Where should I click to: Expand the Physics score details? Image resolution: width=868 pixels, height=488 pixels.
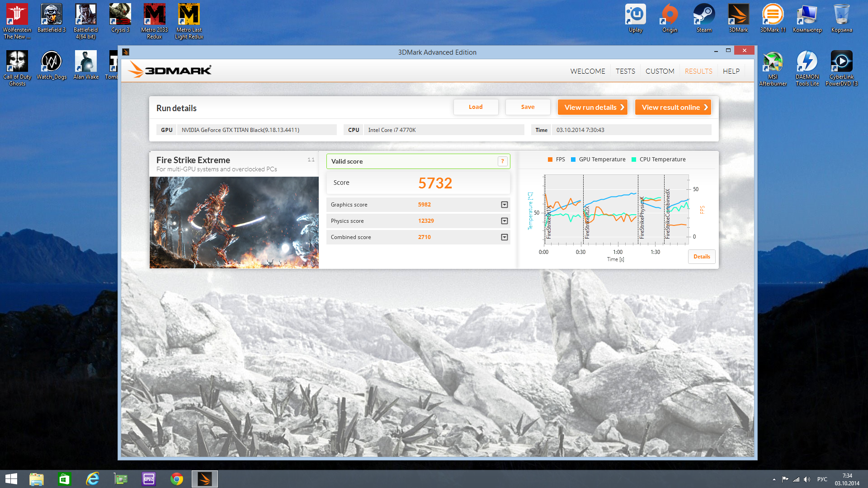505,221
